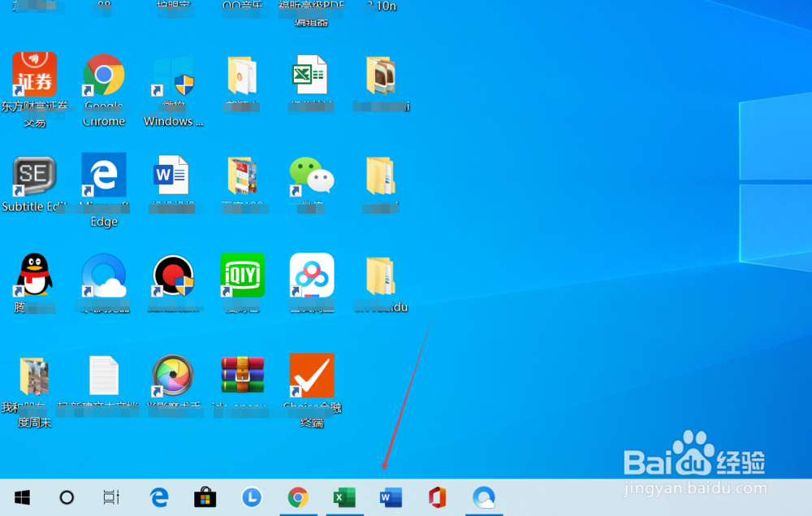This screenshot has height=516, width=812.
Task: Launch Edge from the taskbar
Action: [x=159, y=497]
